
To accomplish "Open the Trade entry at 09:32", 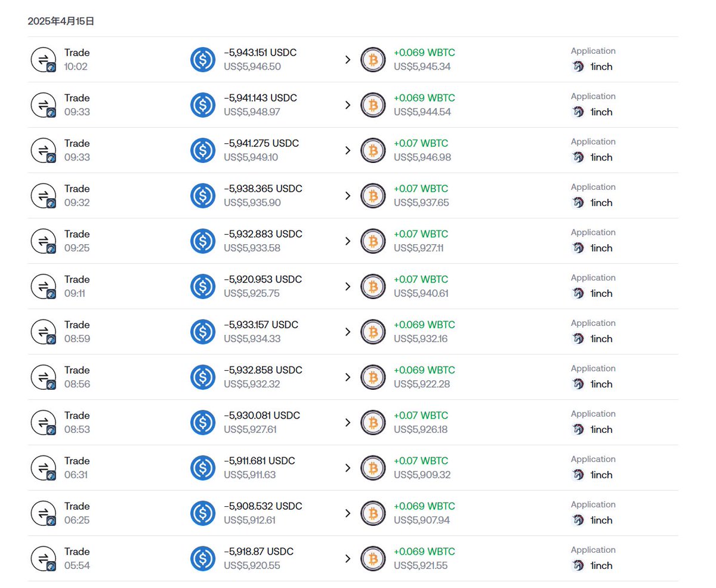I will pos(77,189).
